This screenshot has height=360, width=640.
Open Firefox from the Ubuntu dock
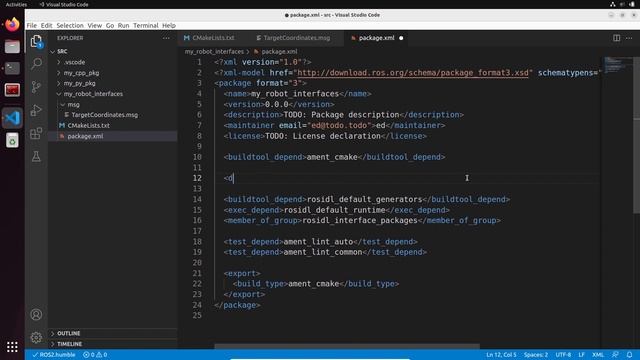[12, 24]
